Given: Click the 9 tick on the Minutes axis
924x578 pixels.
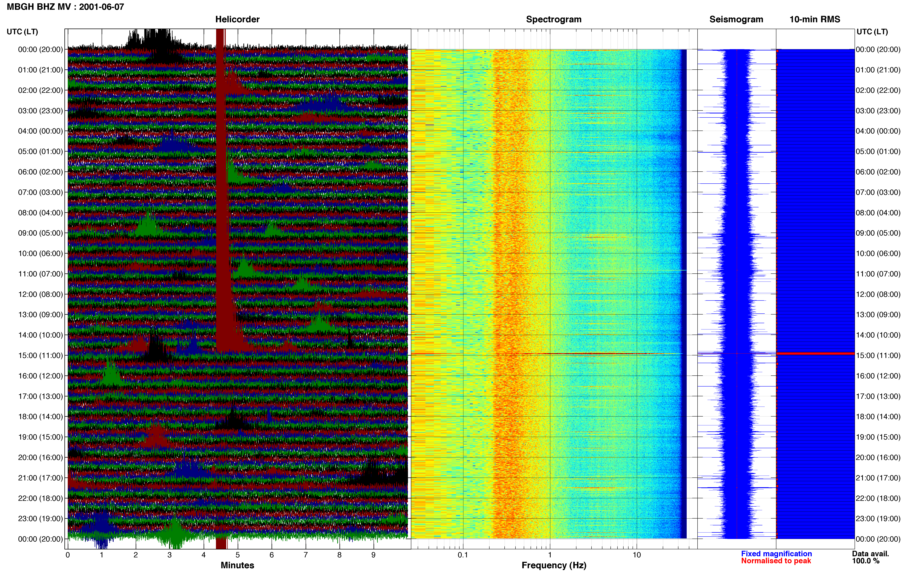Looking at the screenshot, I should click(373, 555).
